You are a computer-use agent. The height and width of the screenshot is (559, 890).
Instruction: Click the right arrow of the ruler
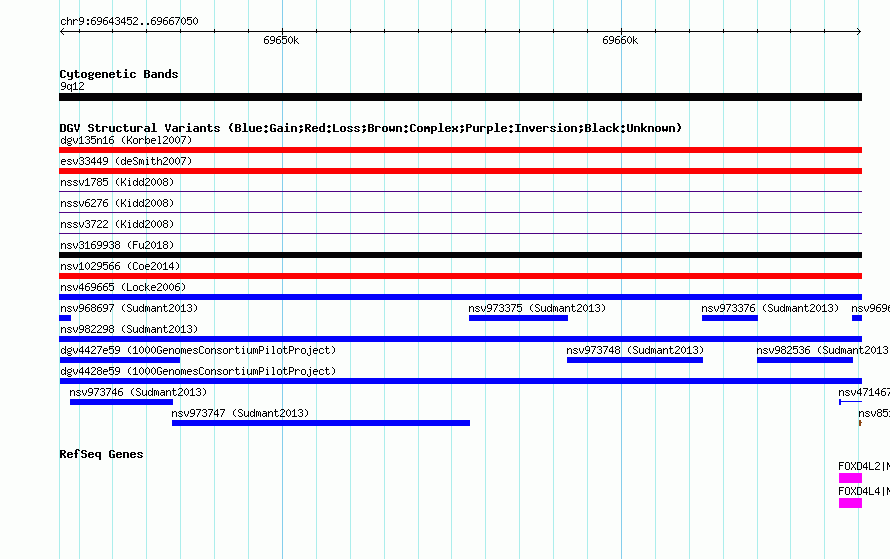(x=859, y=32)
